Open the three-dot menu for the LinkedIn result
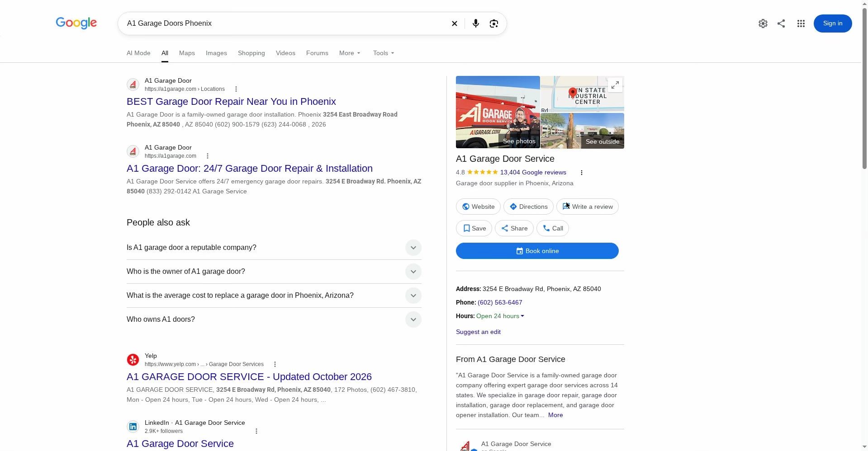This screenshot has width=868, height=451. pyautogui.click(x=256, y=431)
